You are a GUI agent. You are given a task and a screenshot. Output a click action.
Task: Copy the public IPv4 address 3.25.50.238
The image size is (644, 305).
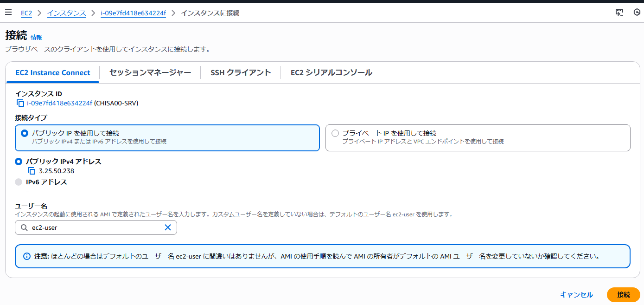pos(32,171)
